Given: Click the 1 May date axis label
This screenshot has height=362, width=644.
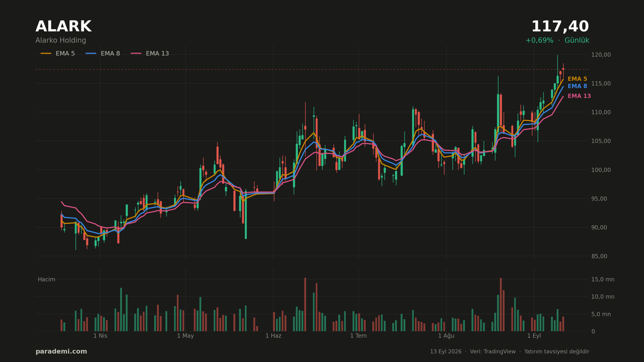Looking at the screenshot, I should click(186, 336).
